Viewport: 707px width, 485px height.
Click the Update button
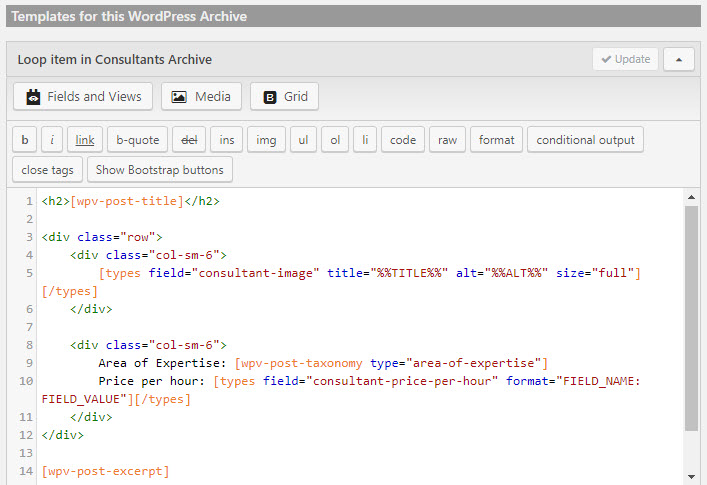click(625, 59)
